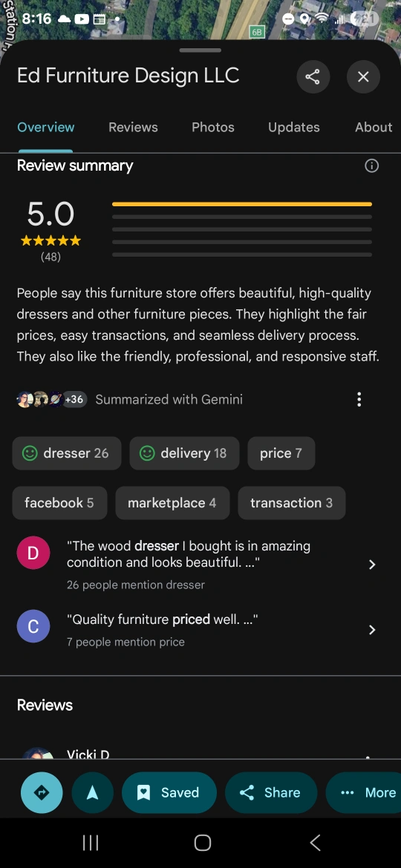Viewport: 401px width, 868px height.
Task: Tap the Android home button
Action: pyautogui.click(x=202, y=843)
